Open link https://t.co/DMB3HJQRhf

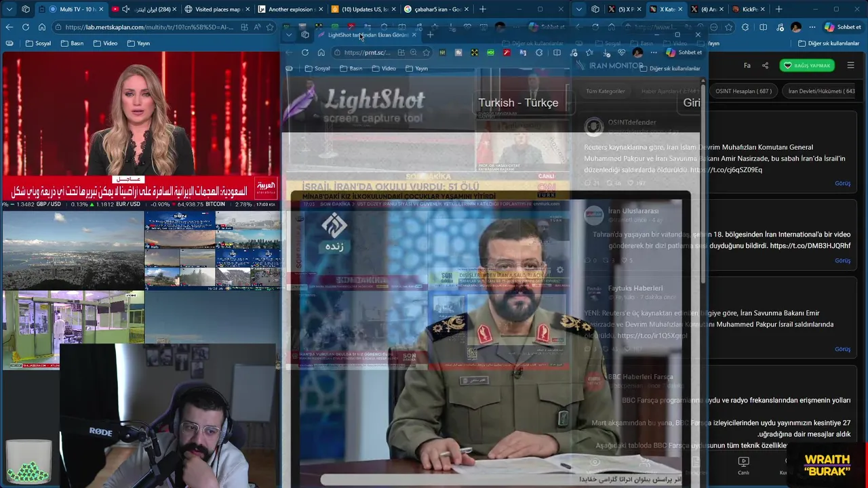810,245
